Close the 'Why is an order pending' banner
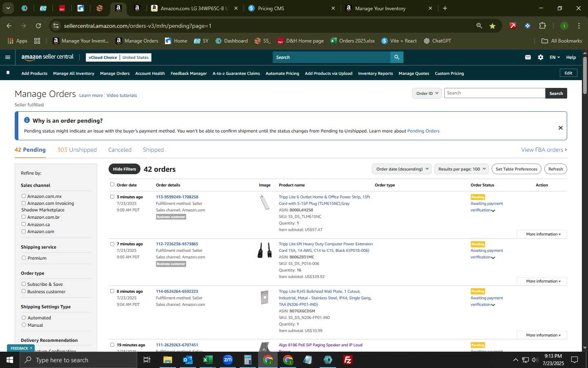This screenshot has height=368, width=588. pyautogui.click(x=561, y=128)
